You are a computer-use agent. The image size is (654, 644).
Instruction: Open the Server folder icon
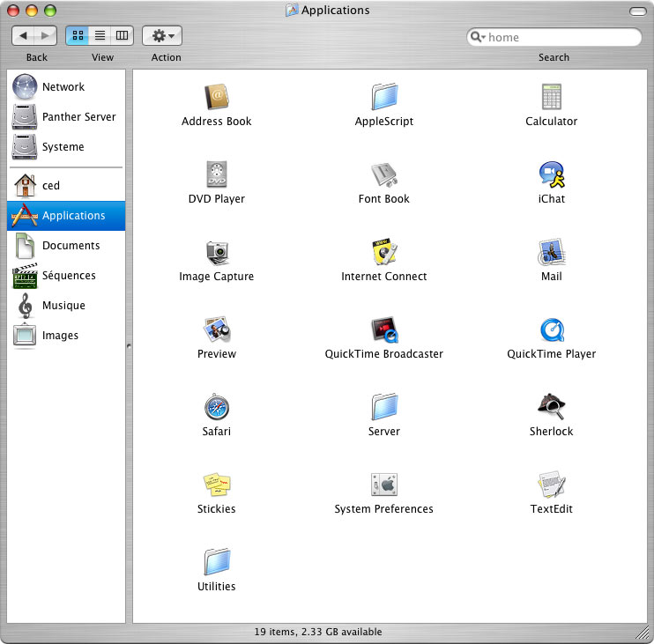[x=384, y=407]
